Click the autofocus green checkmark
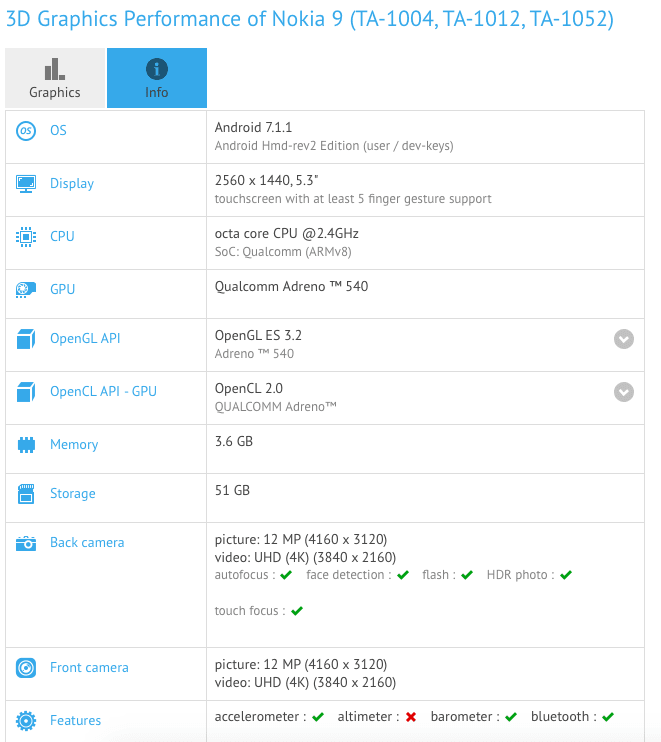Screen dimensions: 661x742 (286, 575)
